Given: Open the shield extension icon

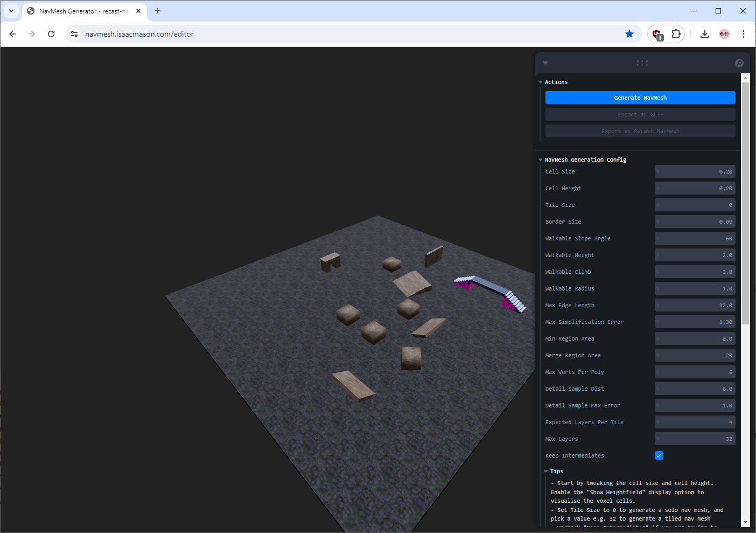Looking at the screenshot, I should point(657,34).
